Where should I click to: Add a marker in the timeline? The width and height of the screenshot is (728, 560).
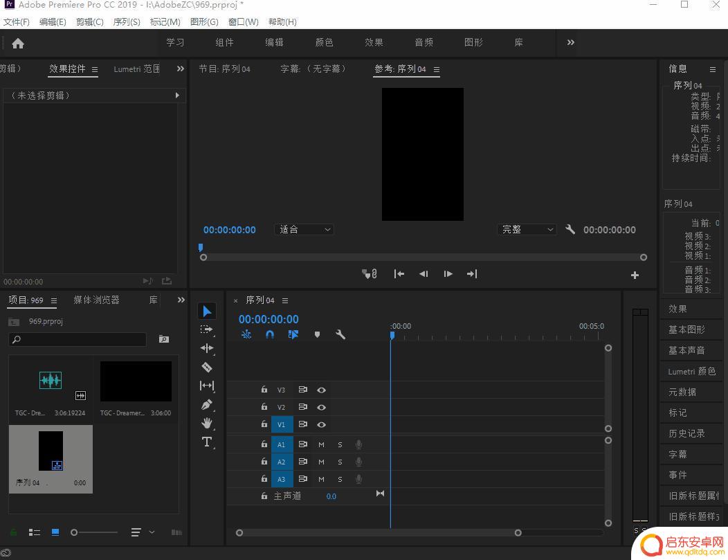(x=317, y=334)
